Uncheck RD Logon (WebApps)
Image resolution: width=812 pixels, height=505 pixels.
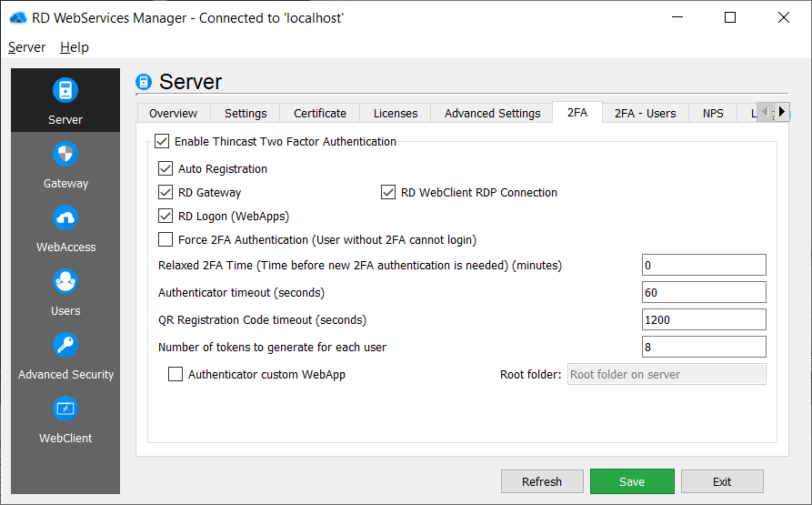tap(165, 216)
